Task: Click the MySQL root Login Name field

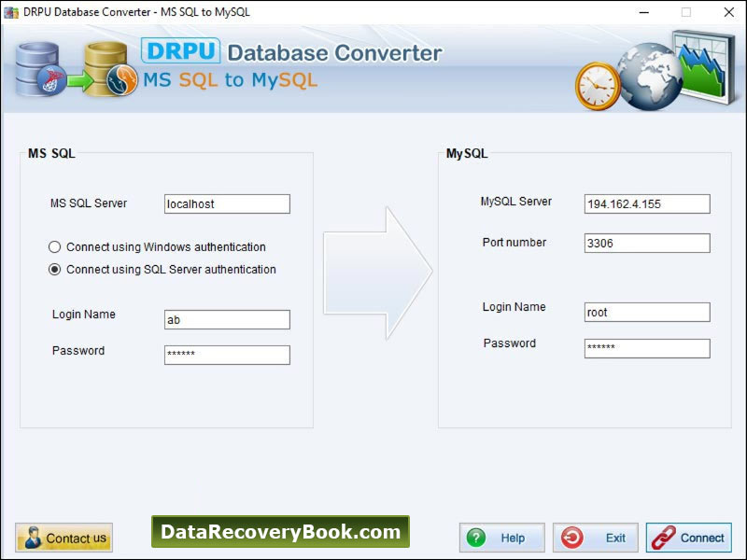Action: (x=646, y=312)
